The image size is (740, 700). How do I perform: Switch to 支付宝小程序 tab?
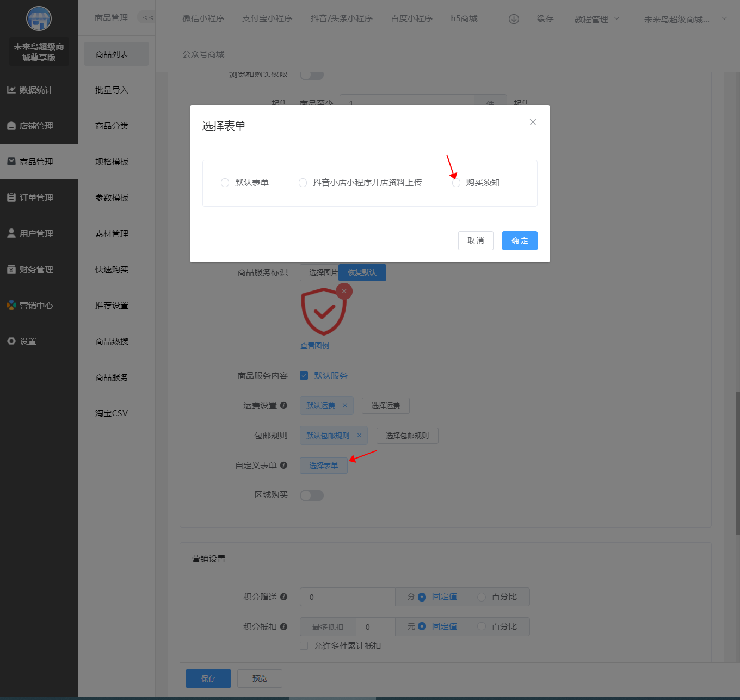(267, 18)
